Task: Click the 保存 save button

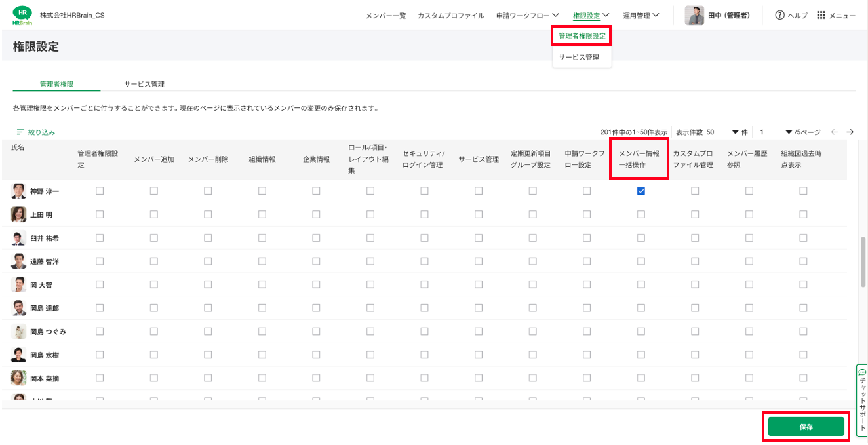Action: coord(806,427)
